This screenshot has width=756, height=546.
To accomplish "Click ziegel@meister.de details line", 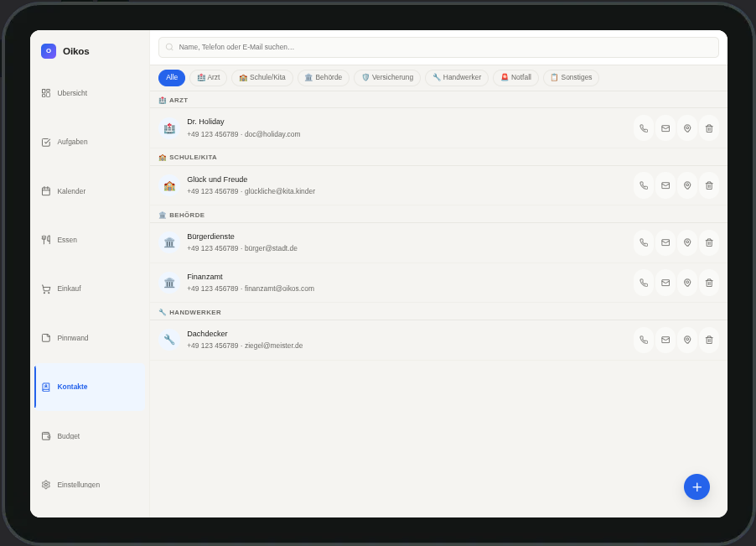I will pyautogui.click(x=245, y=346).
